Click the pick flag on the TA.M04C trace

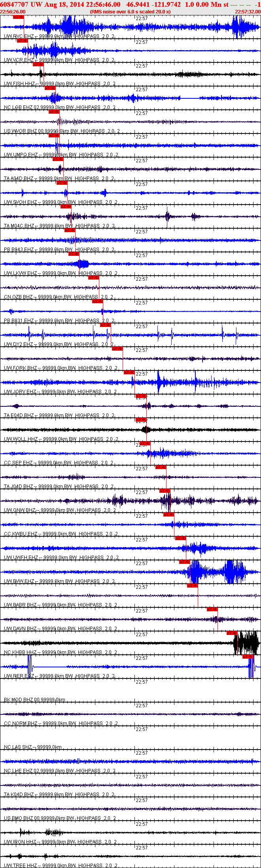[x=66, y=207]
